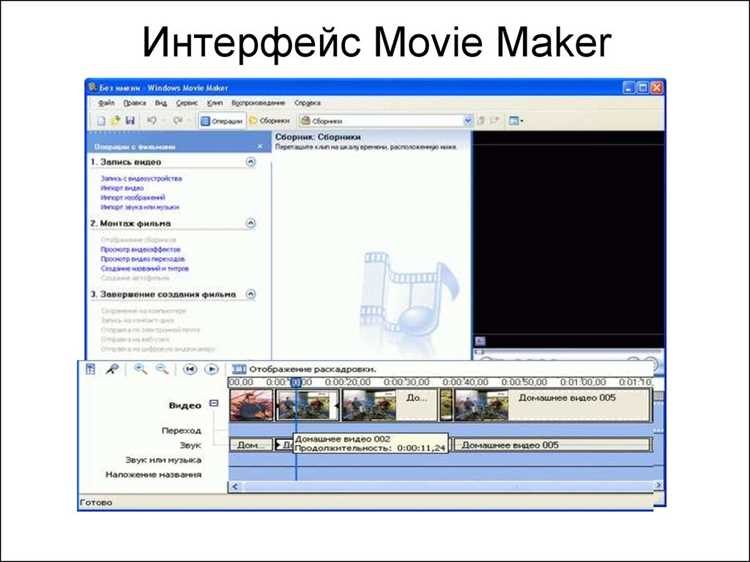Click the Импорт звука или музыки link

pos(140,207)
